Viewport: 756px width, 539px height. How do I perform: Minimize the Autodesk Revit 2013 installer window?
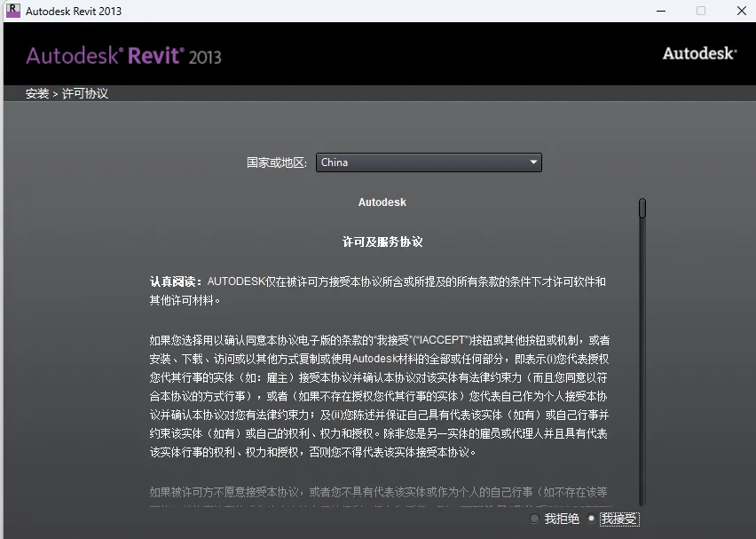(661, 11)
